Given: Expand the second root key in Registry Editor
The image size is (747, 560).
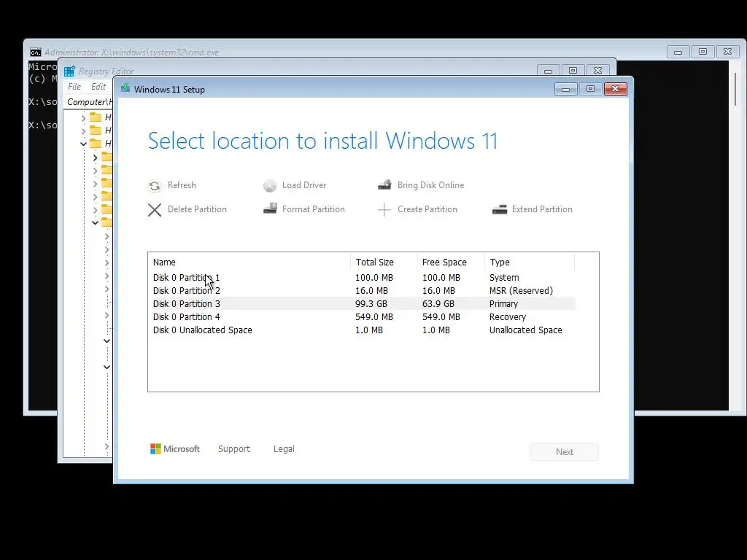Looking at the screenshot, I should click(x=83, y=131).
